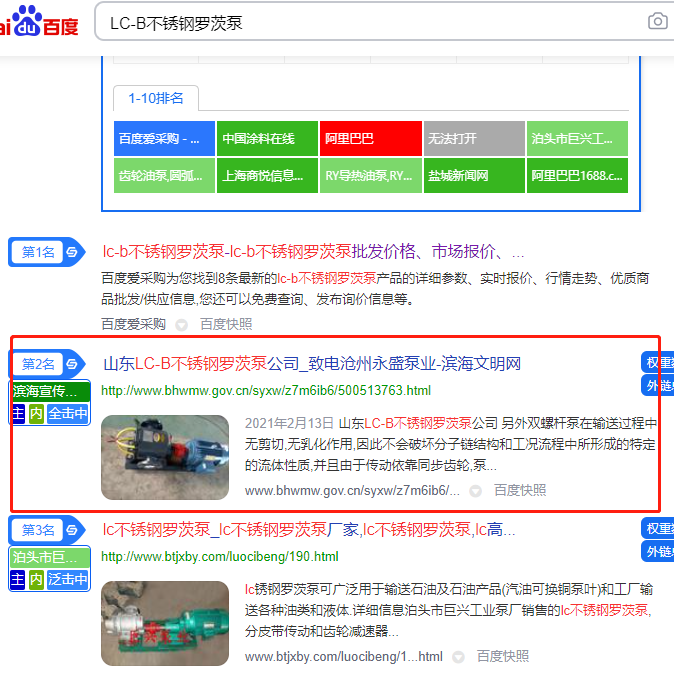
Task: Click the Baidu logo
Action: click(x=39, y=22)
